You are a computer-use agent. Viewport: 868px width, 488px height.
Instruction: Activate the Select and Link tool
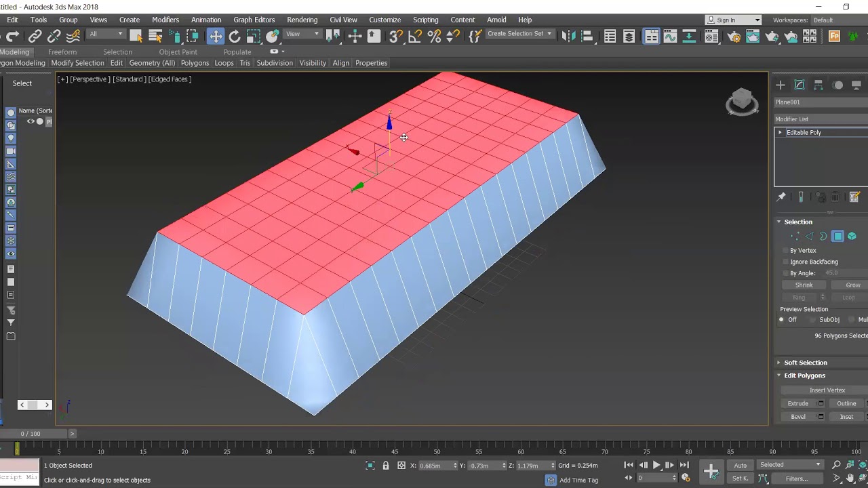tap(35, 36)
